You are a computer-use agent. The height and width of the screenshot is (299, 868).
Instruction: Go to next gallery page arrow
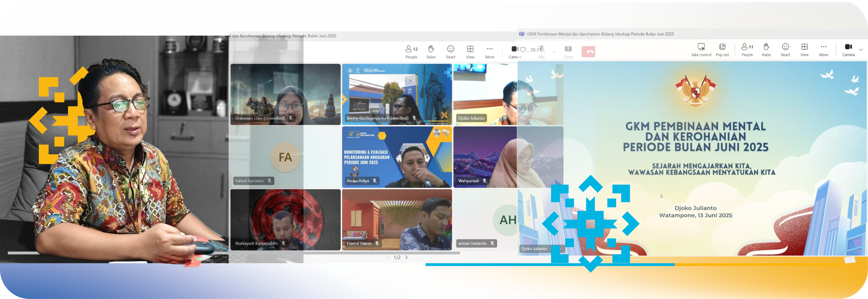coord(406,257)
